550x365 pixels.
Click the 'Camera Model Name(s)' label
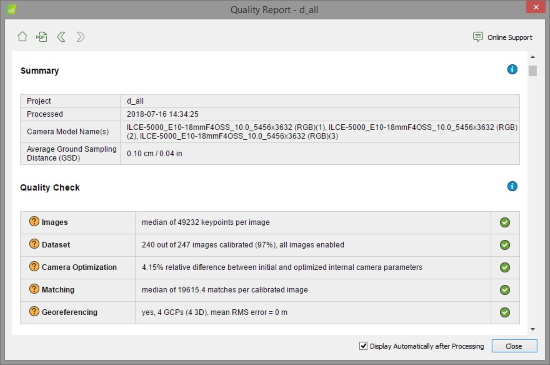point(68,131)
